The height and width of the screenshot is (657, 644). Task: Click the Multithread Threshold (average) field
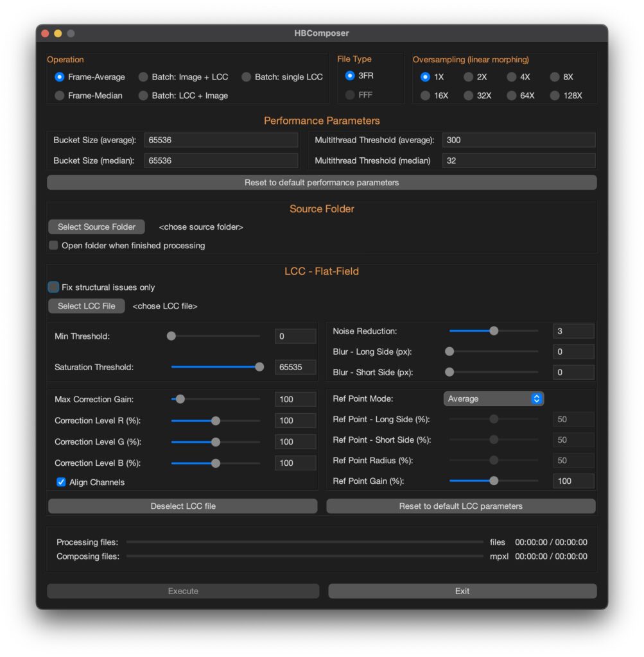[x=519, y=140]
